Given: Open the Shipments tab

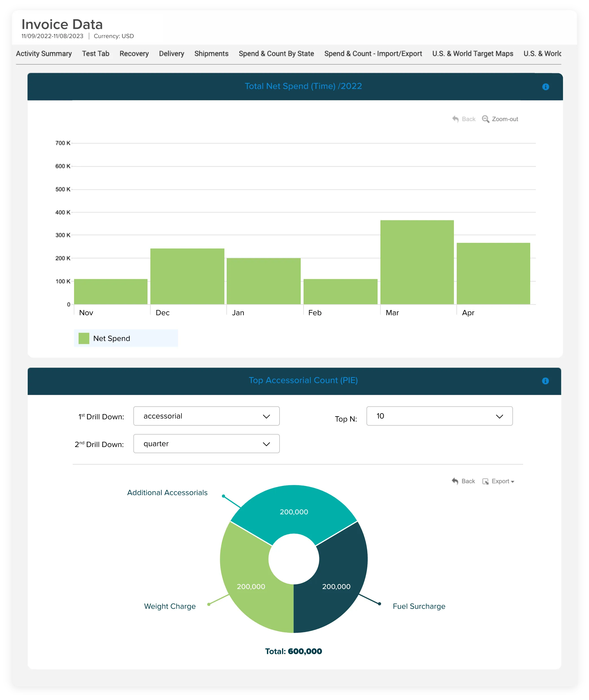Looking at the screenshot, I should pyautogui.click(x=211, y=54).
